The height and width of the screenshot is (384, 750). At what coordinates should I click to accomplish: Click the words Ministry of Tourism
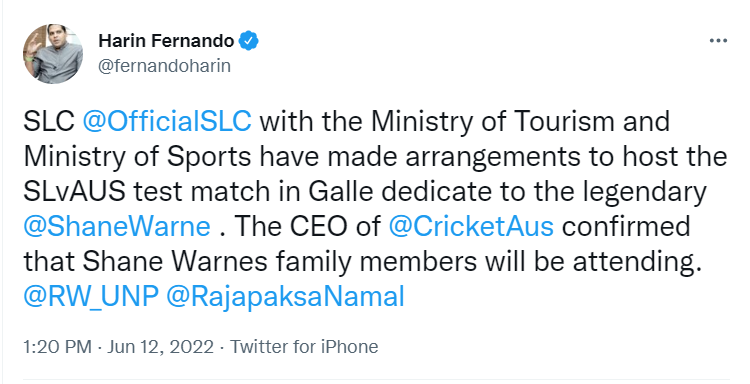click(x=493, y=121)
